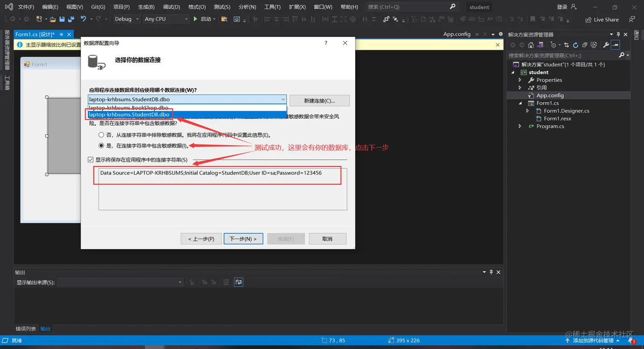This screenshot has width=644, height=349.
Task: Click the Solution Explorer search field
Action: (569, 55)
